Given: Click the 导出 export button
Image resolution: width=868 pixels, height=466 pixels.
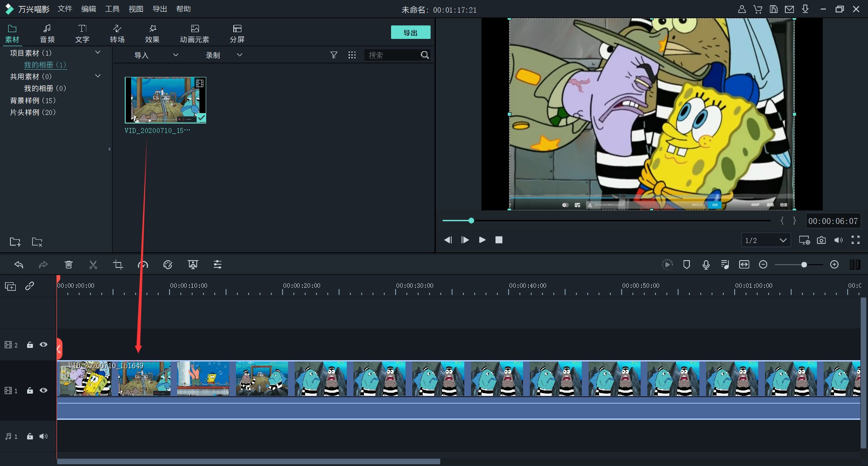Looking at the screenshot, I should click(410, 33).
